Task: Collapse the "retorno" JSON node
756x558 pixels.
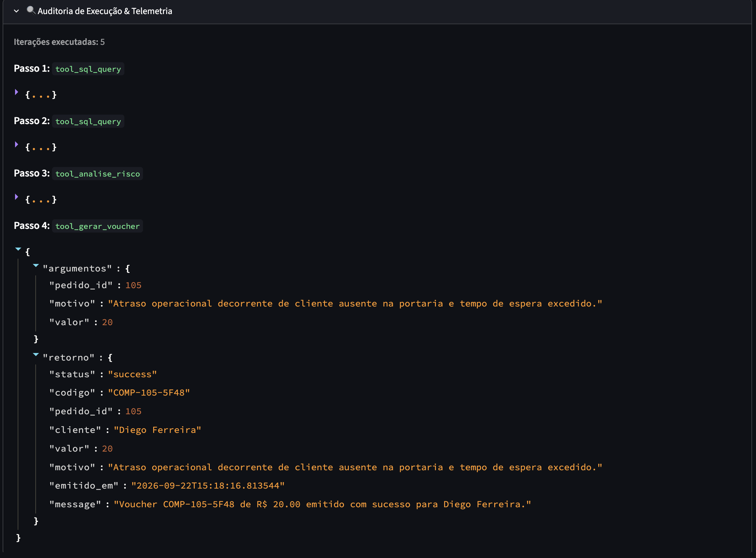Action: click(x=36, y=355)
